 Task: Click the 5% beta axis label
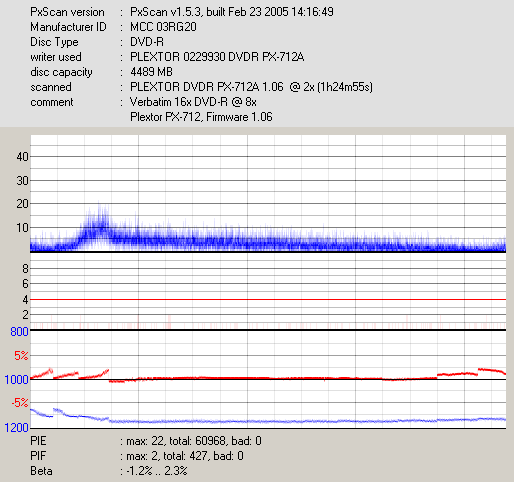pyautogui.click(x=21, y=356)
